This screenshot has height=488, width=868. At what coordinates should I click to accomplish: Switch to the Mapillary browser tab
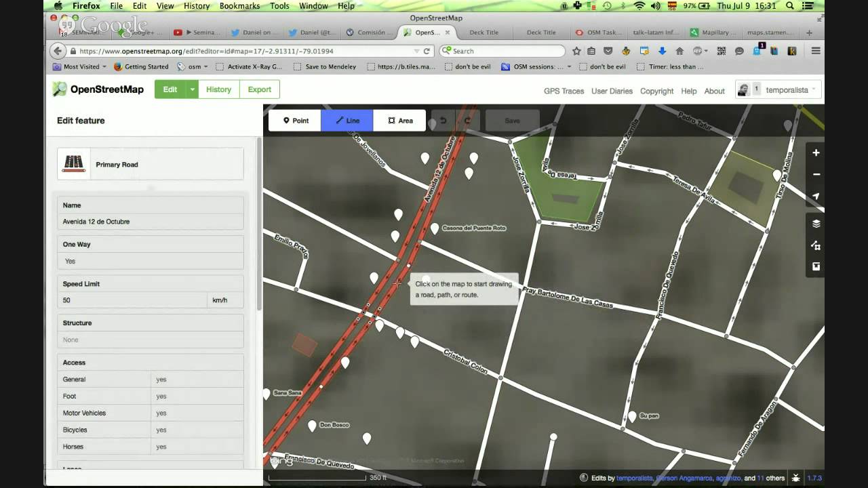(x=712, y=32)
